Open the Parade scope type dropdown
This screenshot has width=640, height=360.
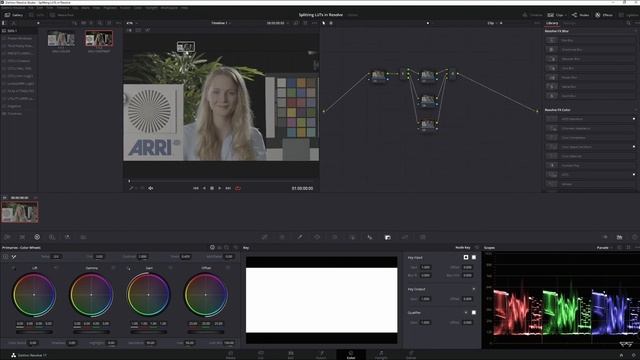[604, 247]
